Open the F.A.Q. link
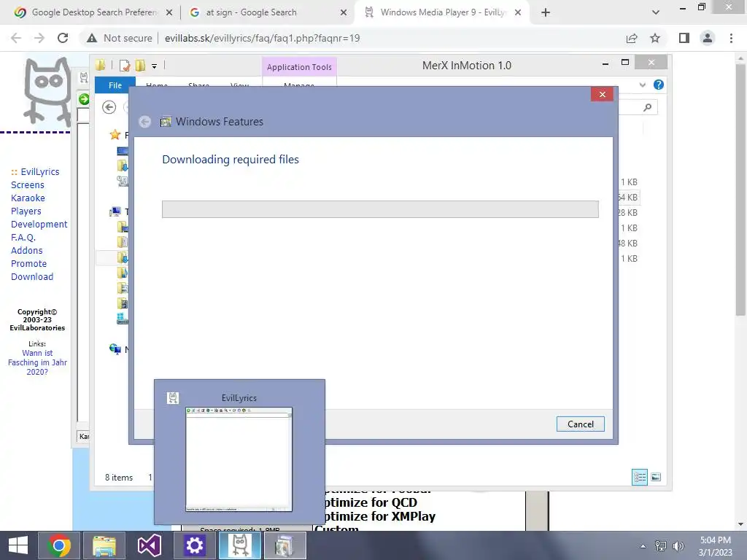 [23, 237]
